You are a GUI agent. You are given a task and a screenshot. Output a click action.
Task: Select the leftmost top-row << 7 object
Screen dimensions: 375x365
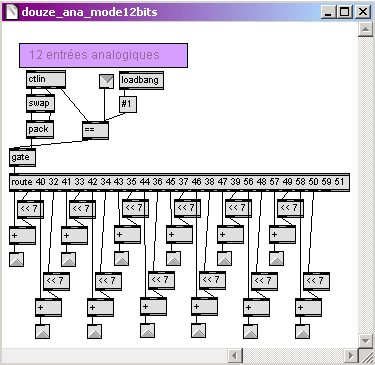(x=30, y=209)
